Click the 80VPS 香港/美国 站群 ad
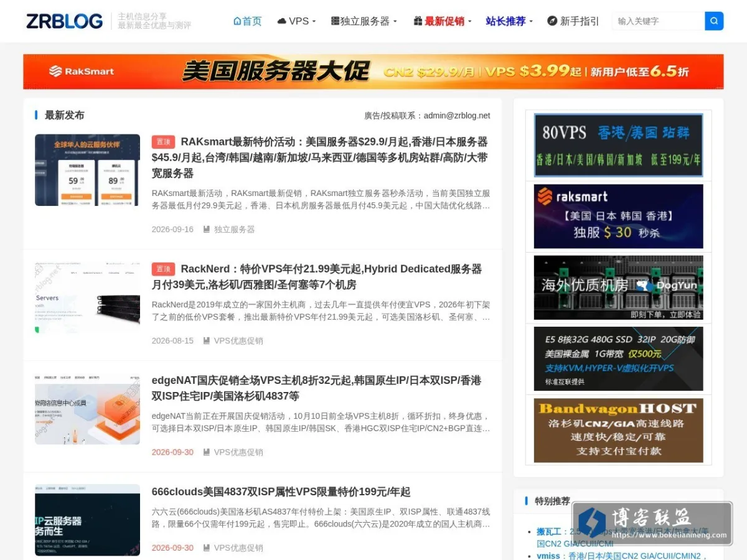 (x=618, y=145)
